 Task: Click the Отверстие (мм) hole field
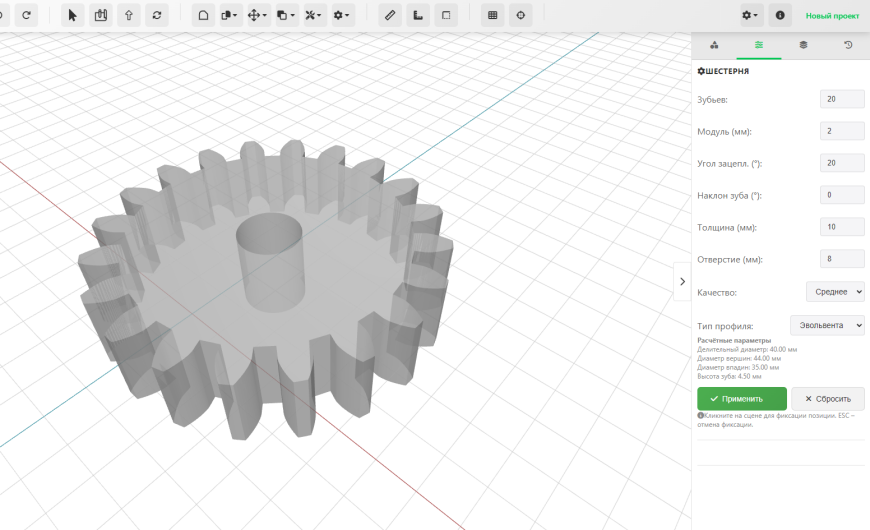842,259
